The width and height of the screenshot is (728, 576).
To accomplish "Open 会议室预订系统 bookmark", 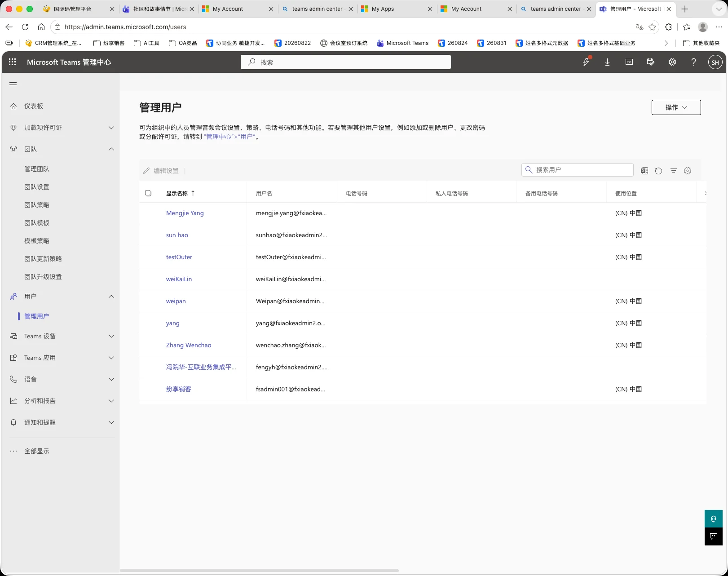I will (344, 43).
